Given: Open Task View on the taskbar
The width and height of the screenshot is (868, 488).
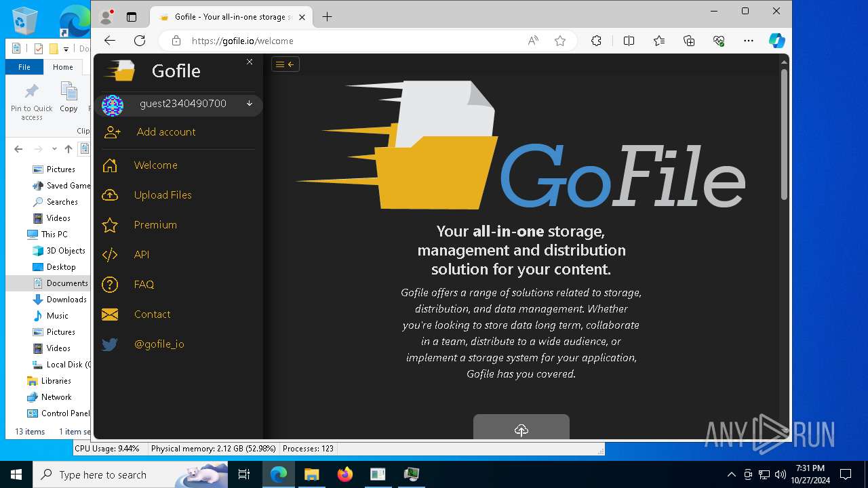Looking at the screenshot, I should [x=244, y=474].
